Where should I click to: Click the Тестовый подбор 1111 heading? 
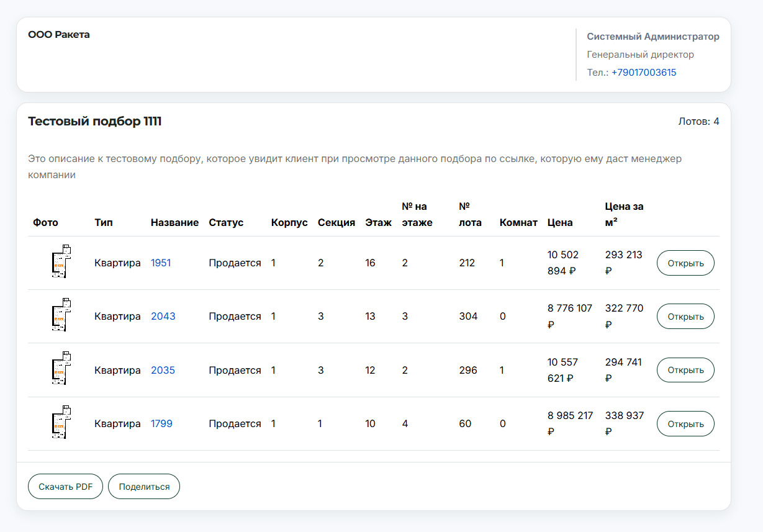(x=95, y=121)
